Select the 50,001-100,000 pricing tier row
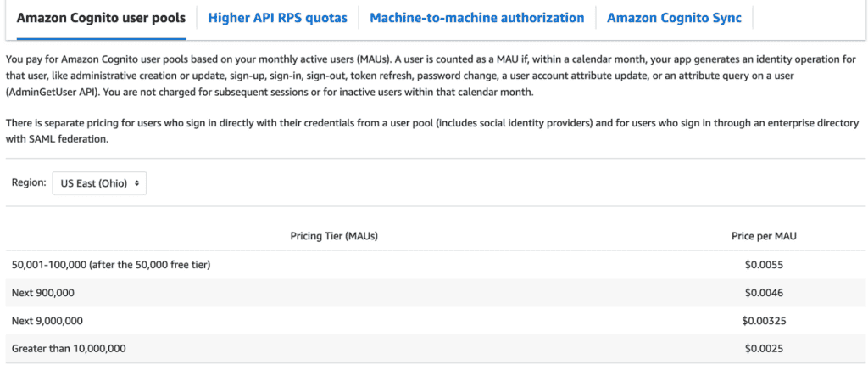Image resolution: width=868 pixels, height=376 pixels. (x=434, y=265)
